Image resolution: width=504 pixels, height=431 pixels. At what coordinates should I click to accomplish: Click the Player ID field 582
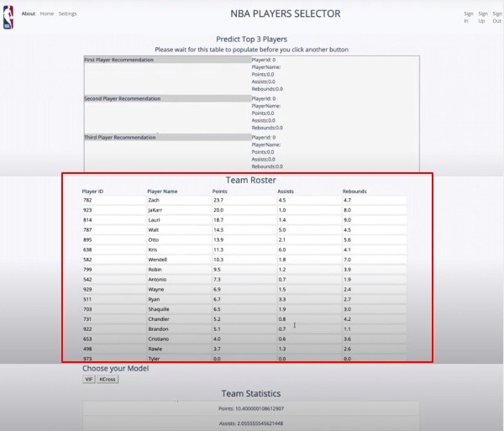(x=114, y=260)
